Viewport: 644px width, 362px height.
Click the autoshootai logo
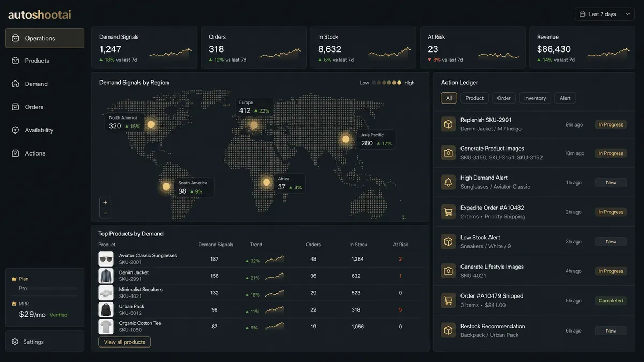point(39,14)
